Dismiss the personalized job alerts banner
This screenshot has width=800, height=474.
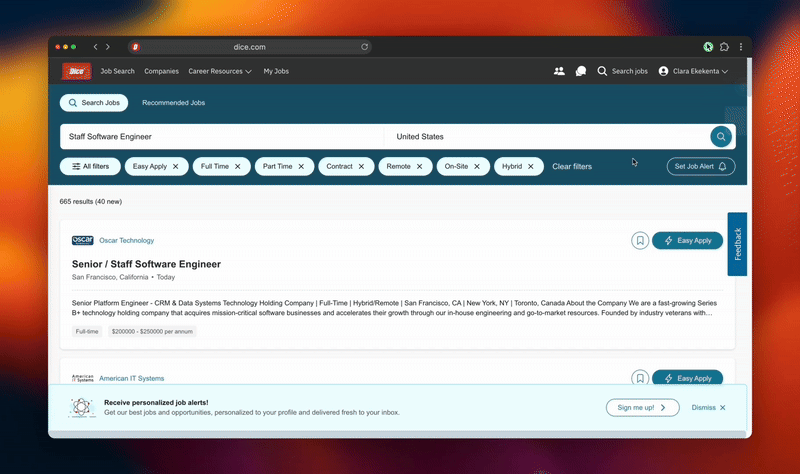[708, 407]
